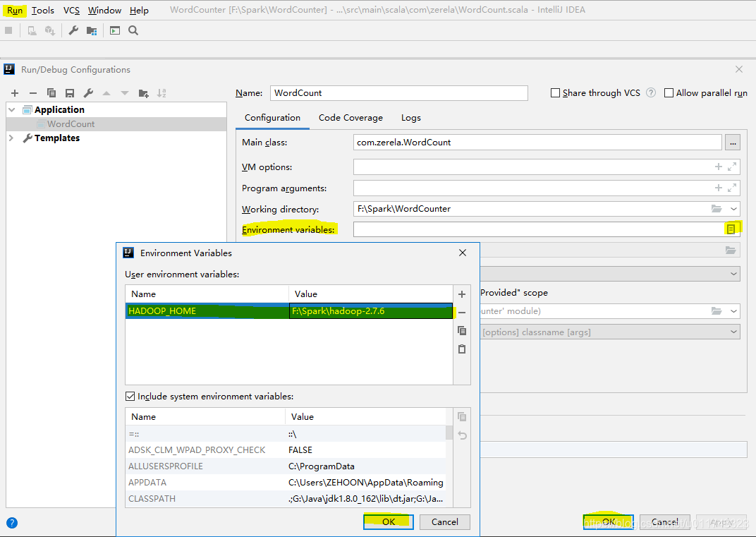This screenshot has width=756, height=537.
Task: Toggle Include system environment variables checkbox
Action: coord(130,397)
